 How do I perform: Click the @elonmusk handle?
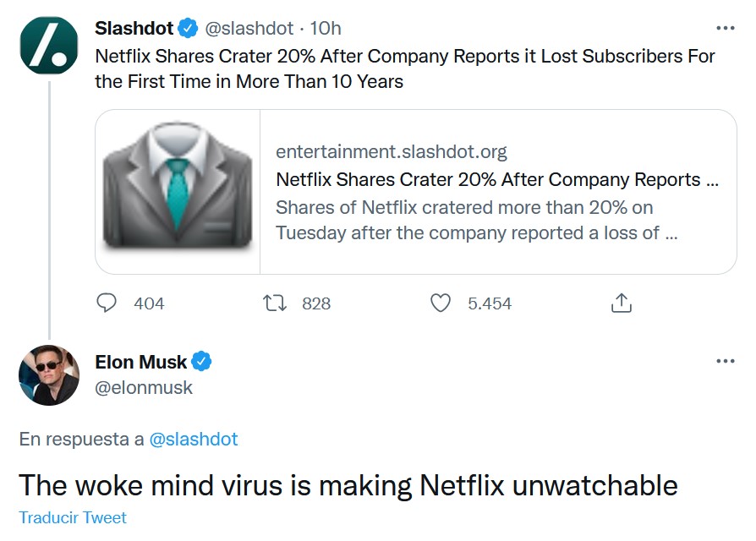tap(144, 387)
